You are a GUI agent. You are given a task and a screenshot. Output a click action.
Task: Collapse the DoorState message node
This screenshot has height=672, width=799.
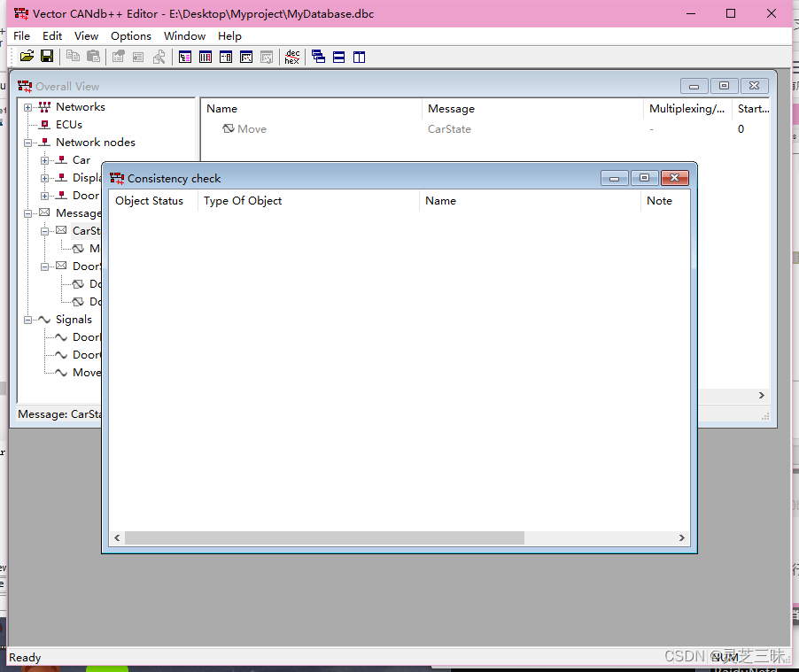[x=44, y=267]
